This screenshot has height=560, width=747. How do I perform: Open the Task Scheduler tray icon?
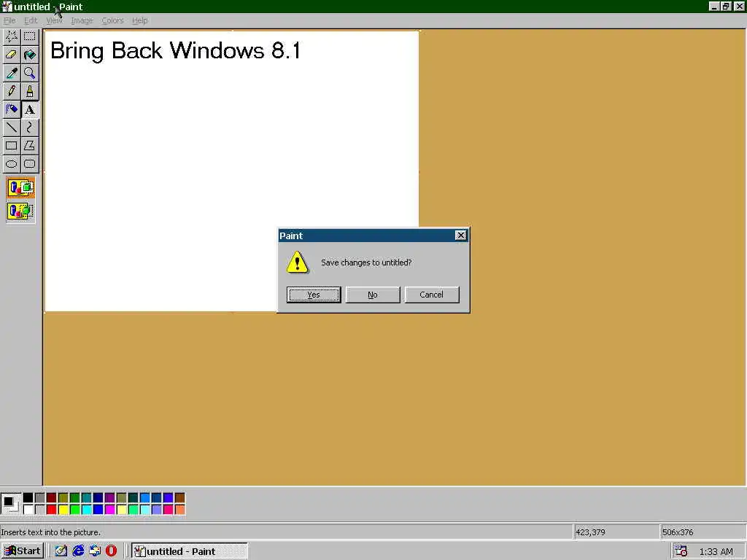[x=681, y=551]
